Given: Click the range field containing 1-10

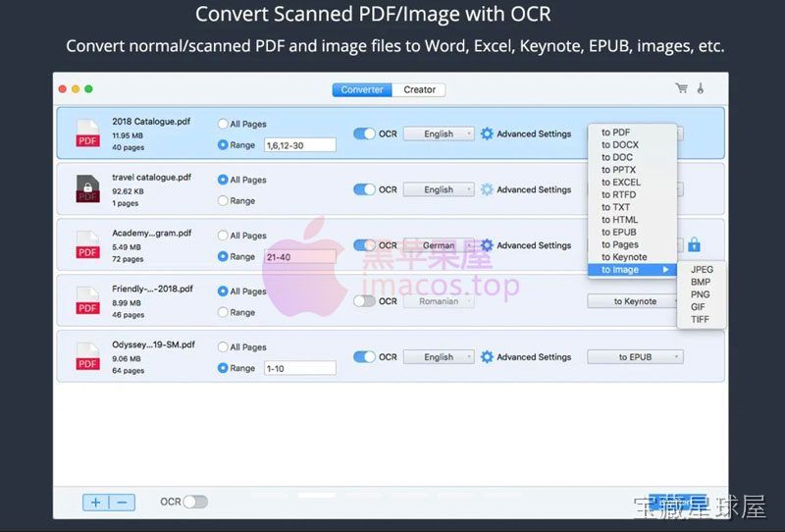Looking at the screenshot, I should point(300,368).
